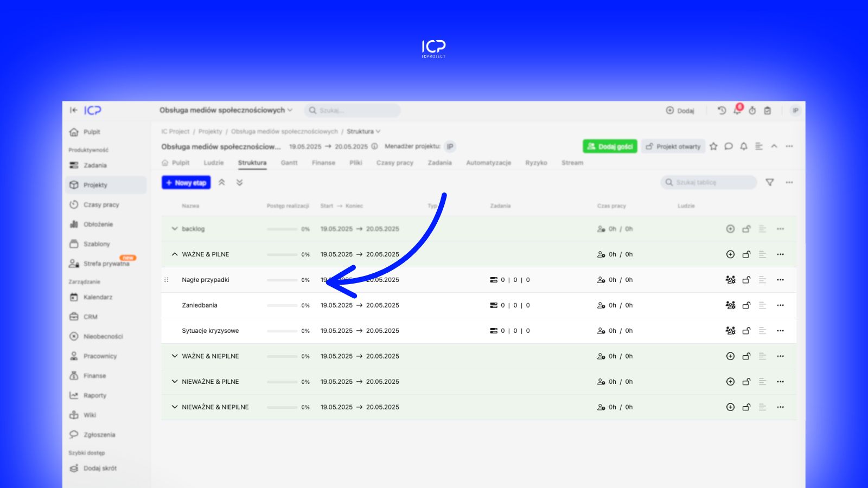Collapse WAŻNE & PILNE stage chevron

(x=175, y=254)
